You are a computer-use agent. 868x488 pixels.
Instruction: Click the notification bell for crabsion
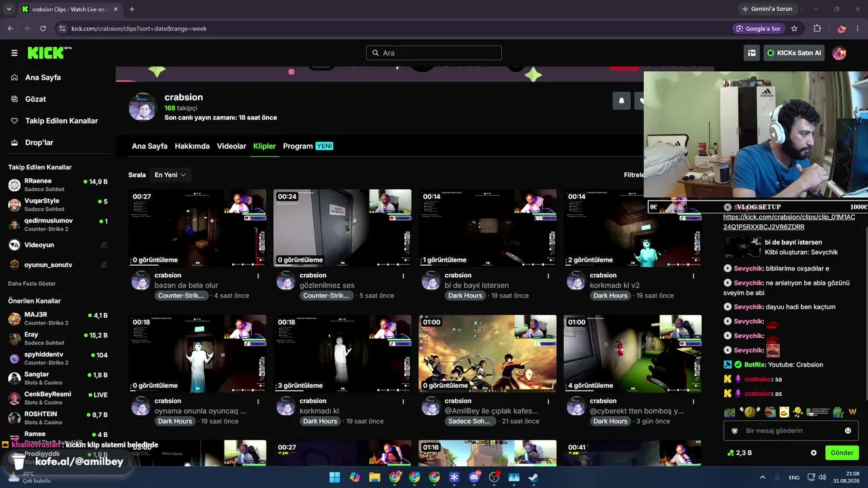(621, 100)
